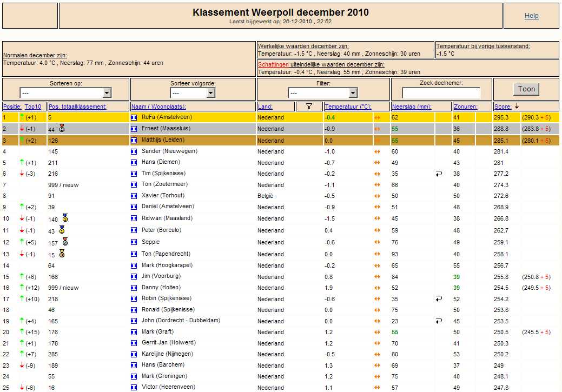Click the filter funnel icon in header
Screen dimensions: 562x392
309,107
